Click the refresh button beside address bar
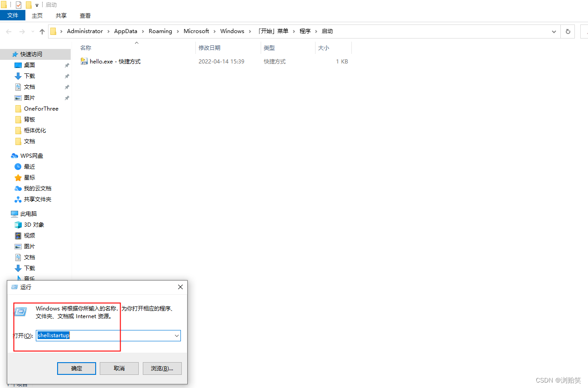The height and width of the screenshot is (388, 588). (x=568, y=31)
